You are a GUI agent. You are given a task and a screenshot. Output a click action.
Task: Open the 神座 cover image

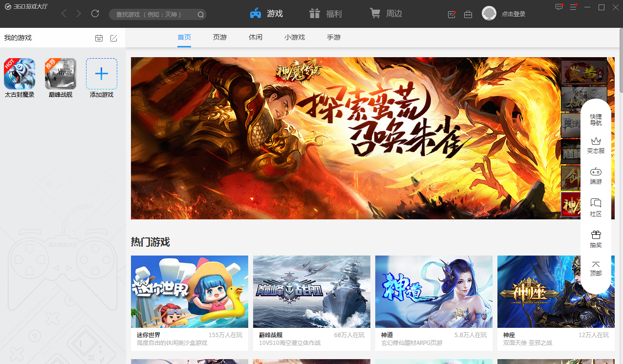[x=556, y=292]
